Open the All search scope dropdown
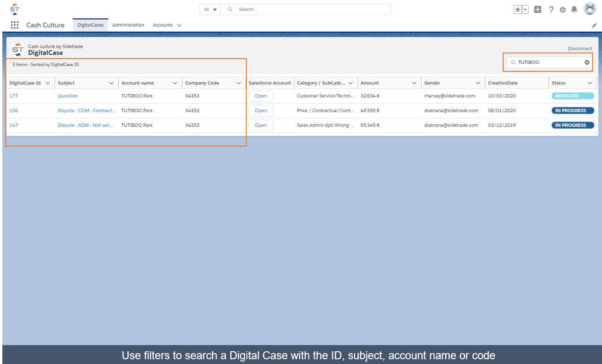 (x=210, y=9)
